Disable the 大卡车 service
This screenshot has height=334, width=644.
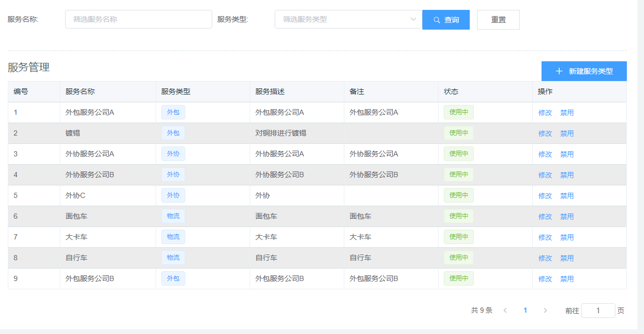click(x=567, y=237)
